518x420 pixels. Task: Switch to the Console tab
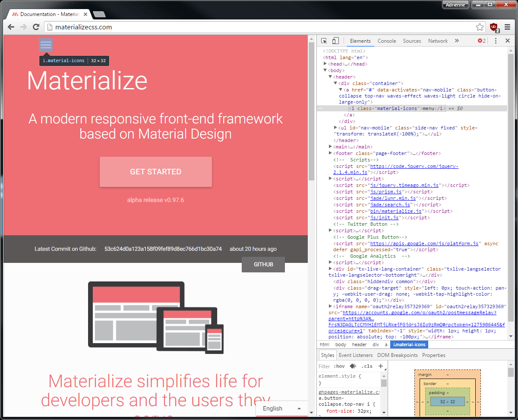click(x=386, y=41)
